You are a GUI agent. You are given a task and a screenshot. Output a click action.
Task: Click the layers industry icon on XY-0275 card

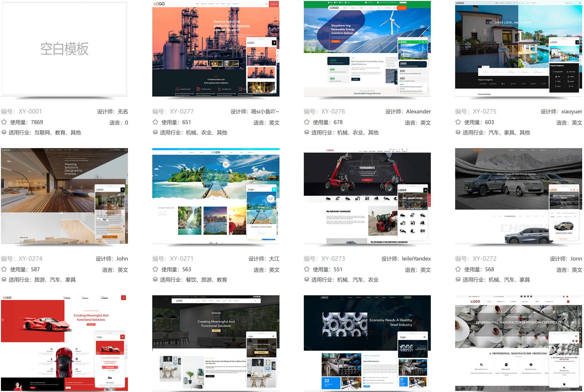458,132
